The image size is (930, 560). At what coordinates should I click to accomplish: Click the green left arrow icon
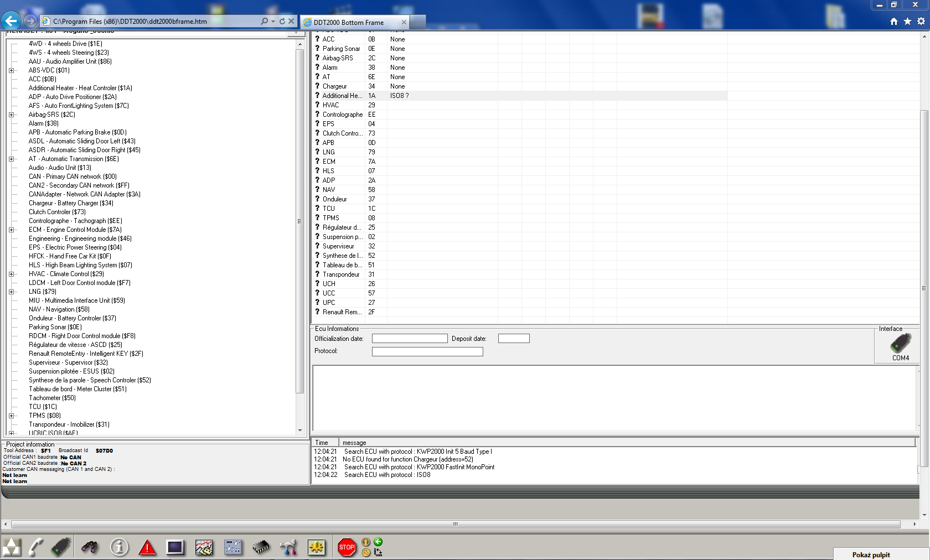point(378,542)
